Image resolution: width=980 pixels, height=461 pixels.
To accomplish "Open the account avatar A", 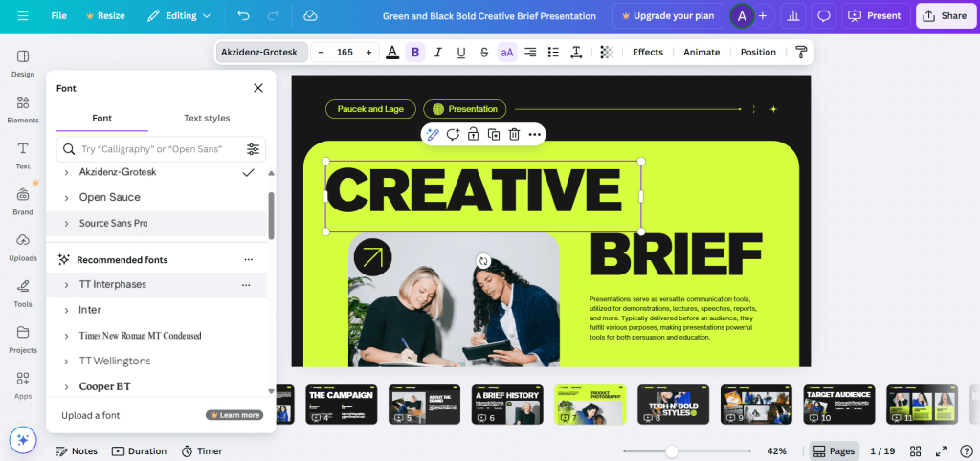I will [742, 16].
